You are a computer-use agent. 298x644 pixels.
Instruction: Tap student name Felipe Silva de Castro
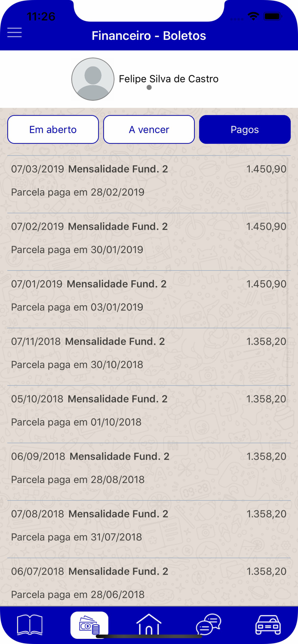pos(169,79)
